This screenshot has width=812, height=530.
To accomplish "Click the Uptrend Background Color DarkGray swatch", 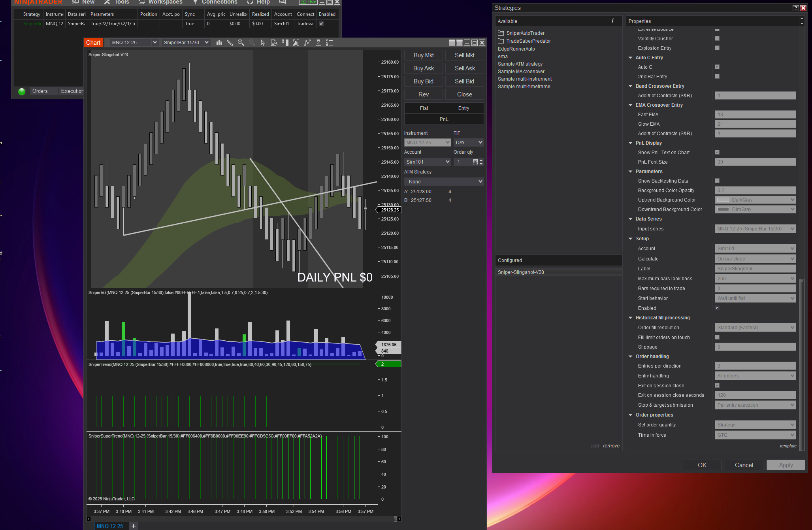I will point(723,200).
